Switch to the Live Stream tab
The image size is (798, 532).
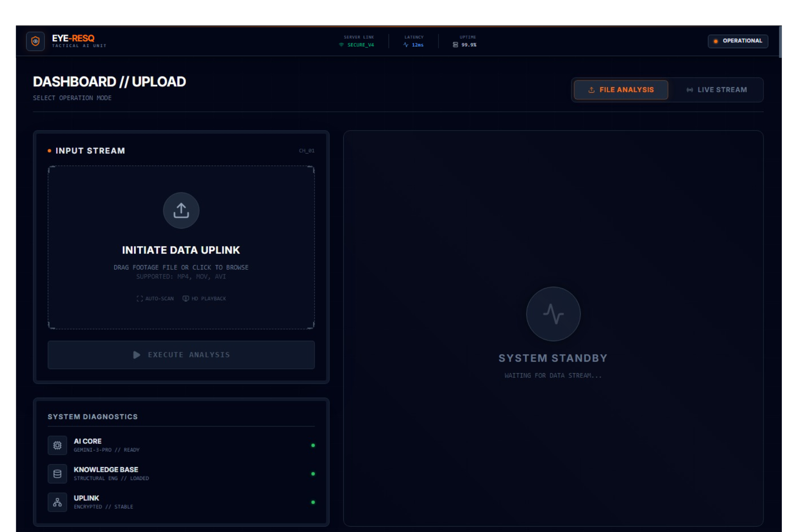pos(717,90)
